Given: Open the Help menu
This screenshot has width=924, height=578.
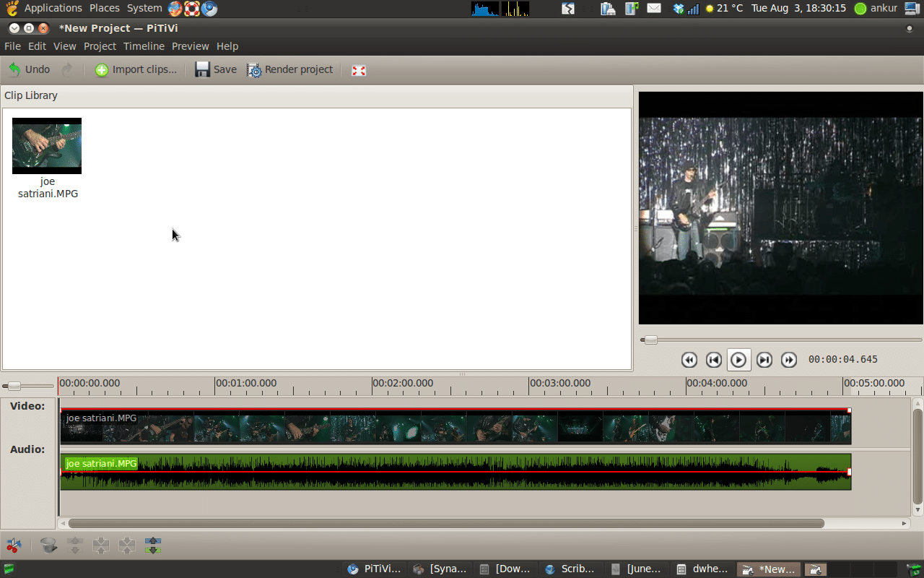Looking at the screenshot, I should (227, 46).
